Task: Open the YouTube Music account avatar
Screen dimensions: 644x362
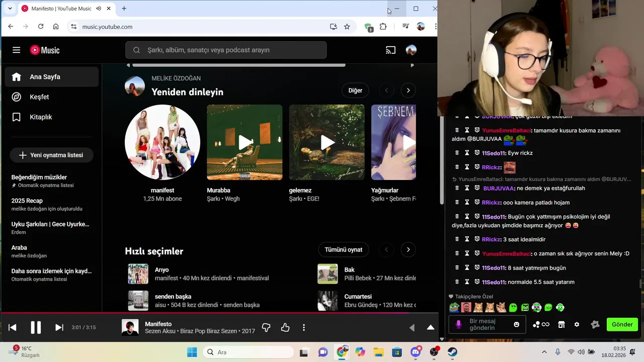Action: pyautogui.click(x=411, y=50)
